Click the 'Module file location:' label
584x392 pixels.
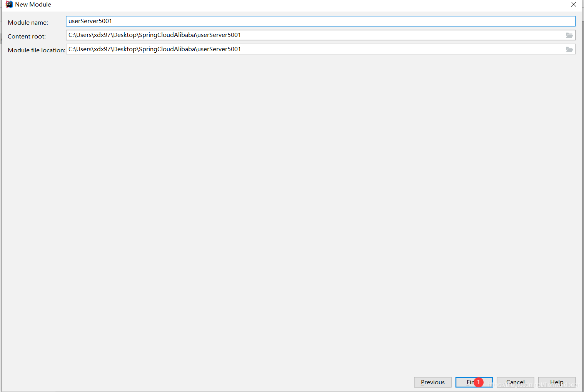(37, 50)
